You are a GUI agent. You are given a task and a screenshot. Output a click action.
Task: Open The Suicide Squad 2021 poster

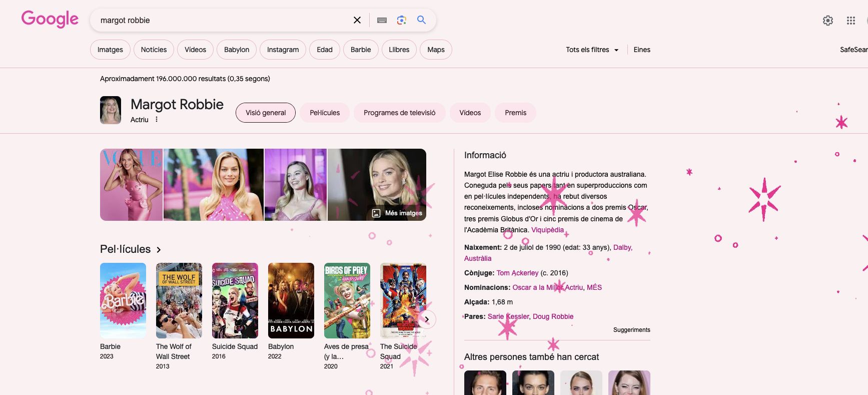[403, 300]
